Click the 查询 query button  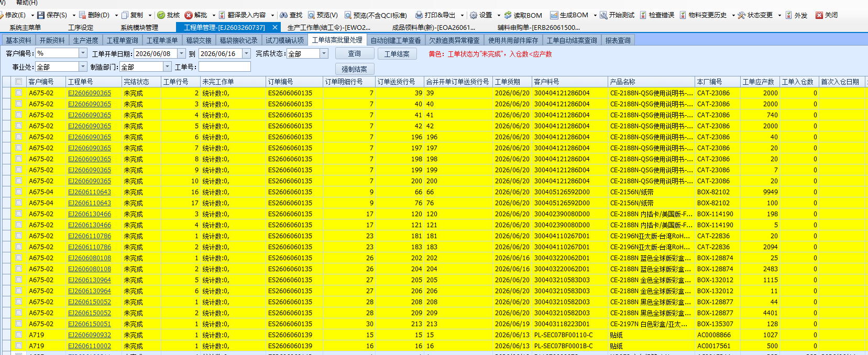[x=355, y=53]
